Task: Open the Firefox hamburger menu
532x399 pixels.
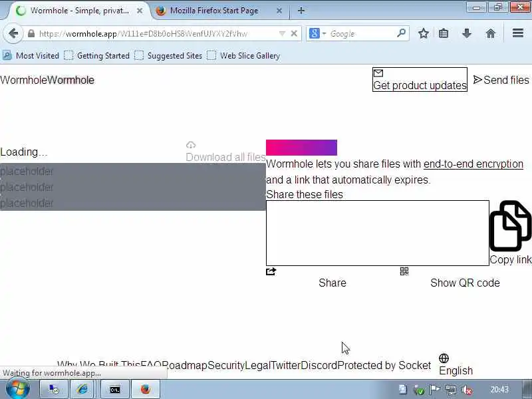Action: pyautogui.click(x=518, y=33)
